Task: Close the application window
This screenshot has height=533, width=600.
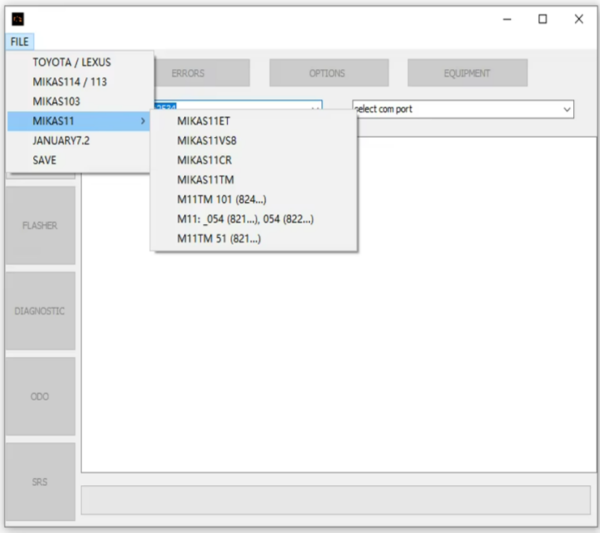Action: (579, 19)
